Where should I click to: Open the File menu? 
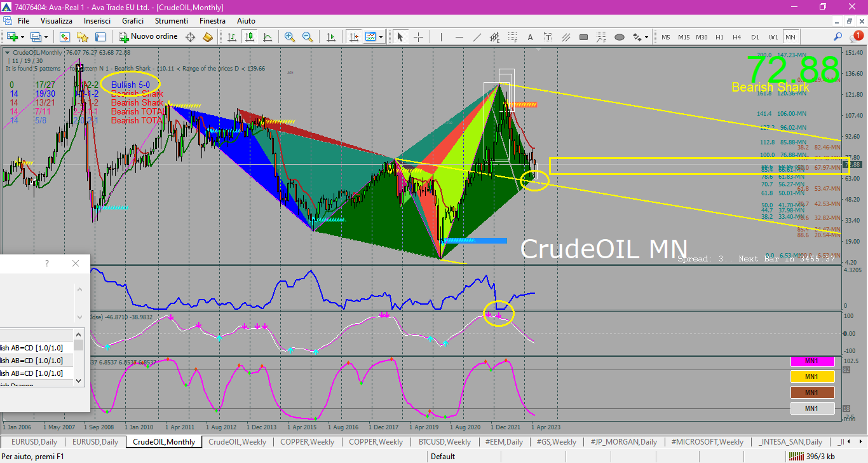point(23,21)
